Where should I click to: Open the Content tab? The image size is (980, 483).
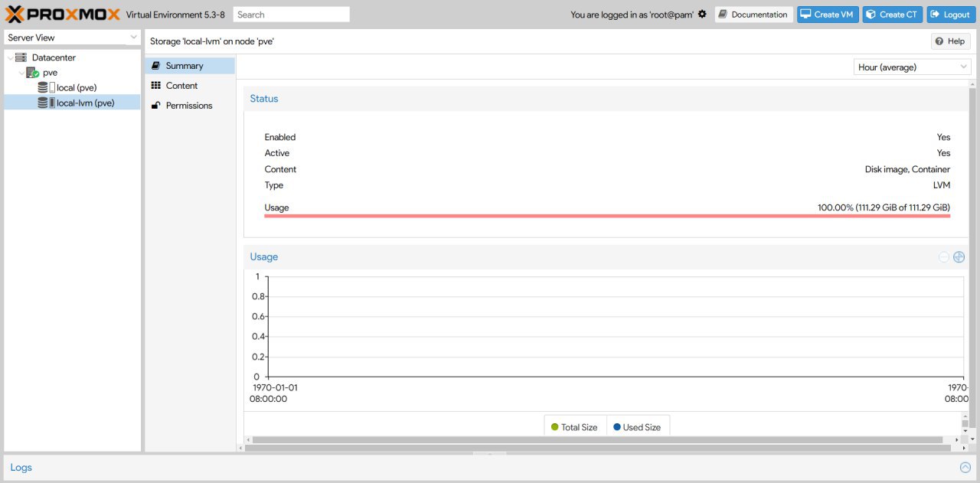point(181,86)
